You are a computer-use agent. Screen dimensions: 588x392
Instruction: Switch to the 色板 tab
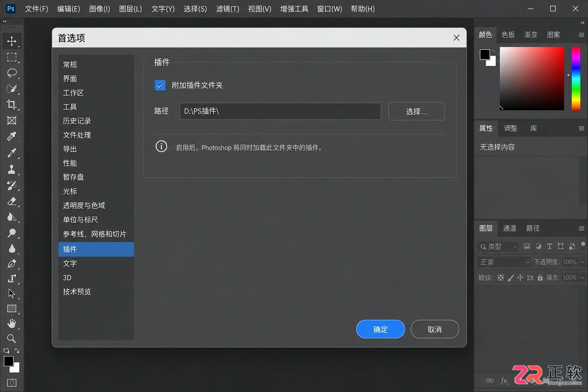(x=508, y=35)
